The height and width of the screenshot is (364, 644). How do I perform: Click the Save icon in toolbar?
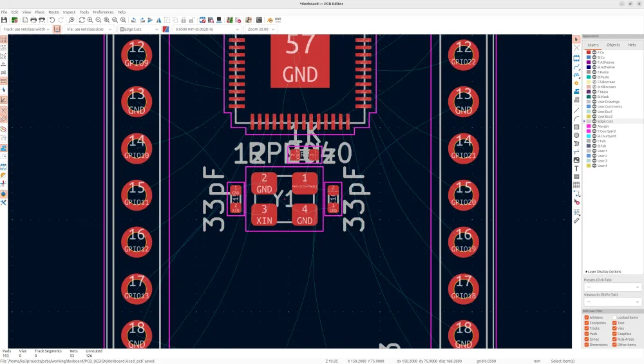coord(5,20)
